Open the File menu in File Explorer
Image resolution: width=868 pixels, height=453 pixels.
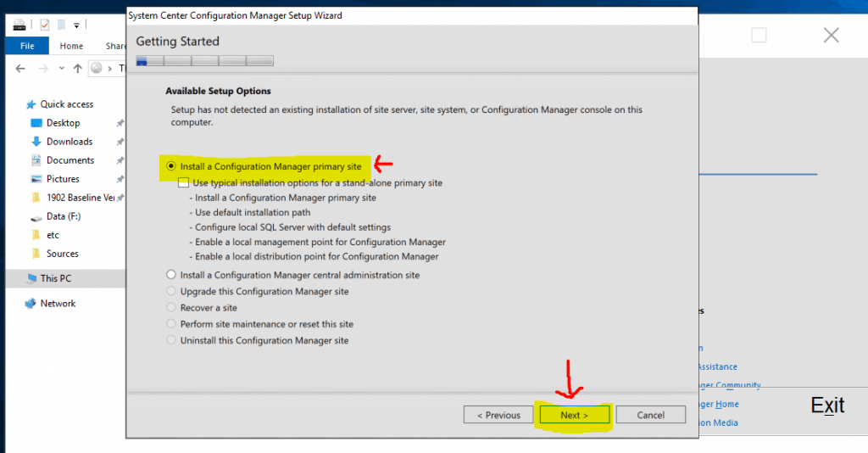(x=27, y=46)
